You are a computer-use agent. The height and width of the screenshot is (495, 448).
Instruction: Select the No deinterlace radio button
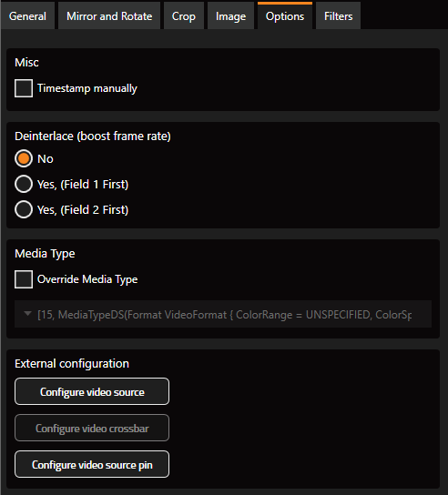tap(24, 158)
